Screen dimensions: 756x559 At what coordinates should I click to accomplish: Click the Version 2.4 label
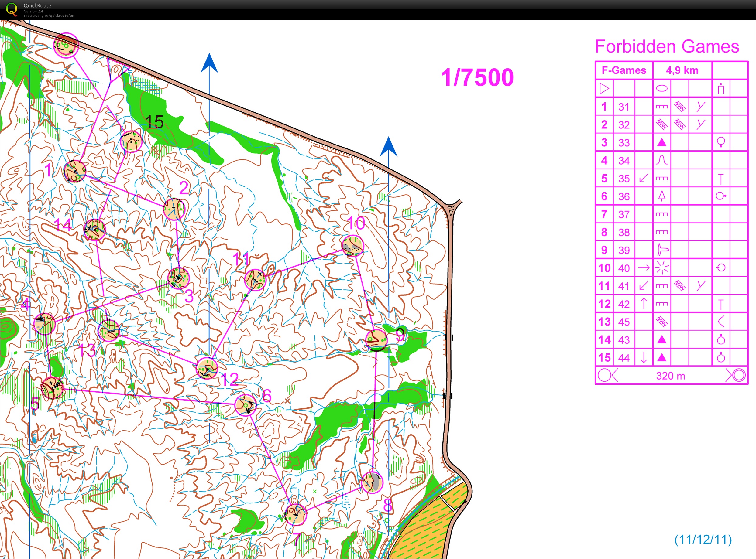click(33, 11)
